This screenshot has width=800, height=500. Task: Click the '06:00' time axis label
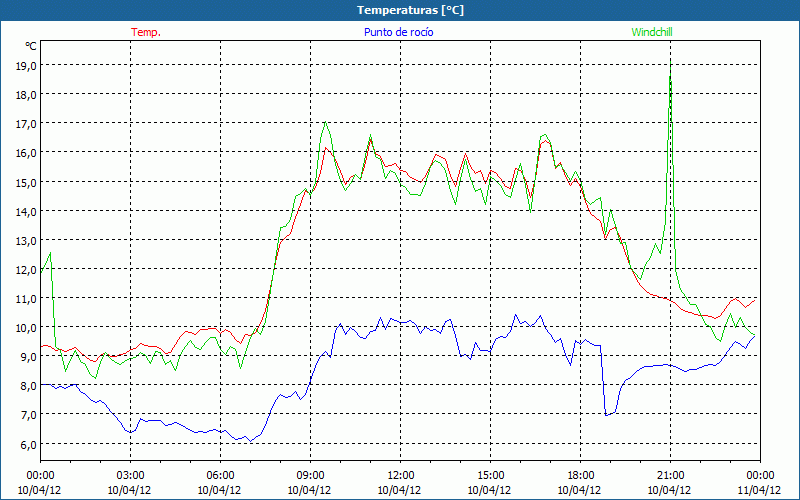click(220, 476)
